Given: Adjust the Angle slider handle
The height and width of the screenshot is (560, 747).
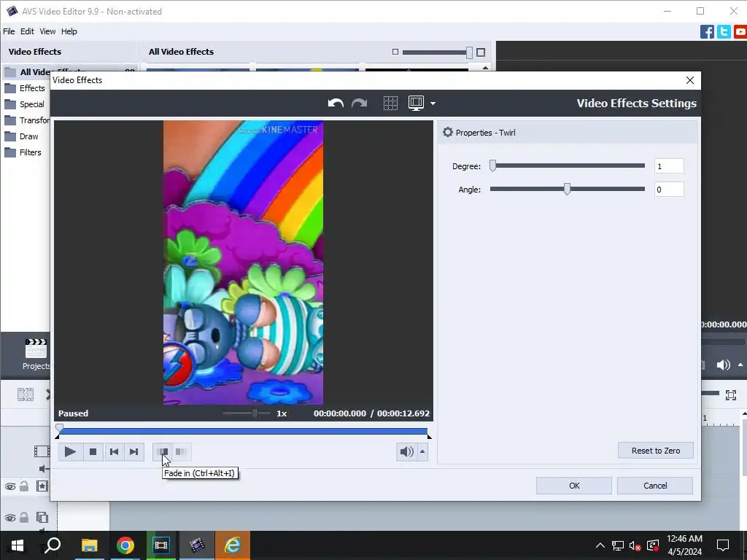Looking at the screenshot, I should pos(567,189).
